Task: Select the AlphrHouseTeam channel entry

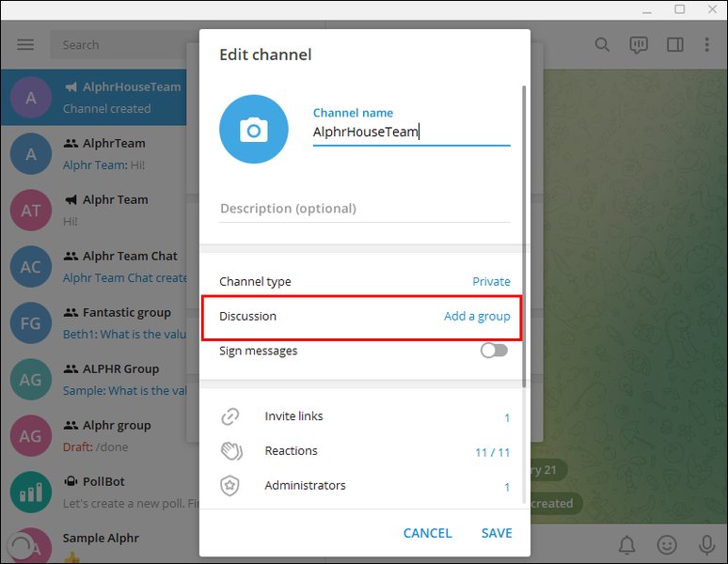Action: click(x=94, y=98)
